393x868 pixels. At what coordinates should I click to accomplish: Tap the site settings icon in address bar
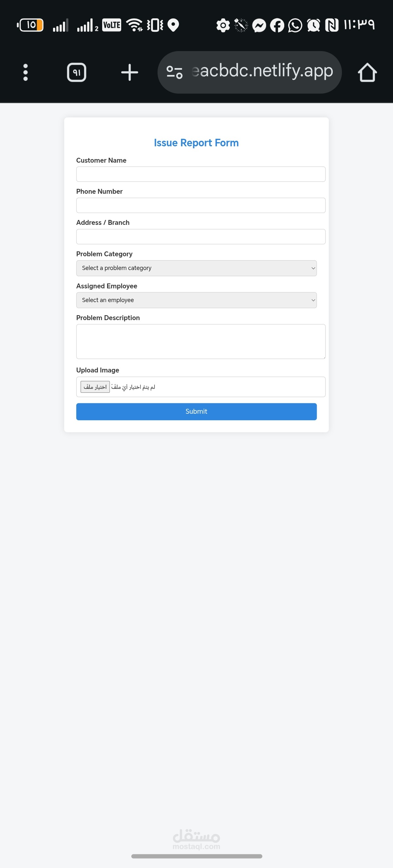pyautogui.click(x=175, y=72)
